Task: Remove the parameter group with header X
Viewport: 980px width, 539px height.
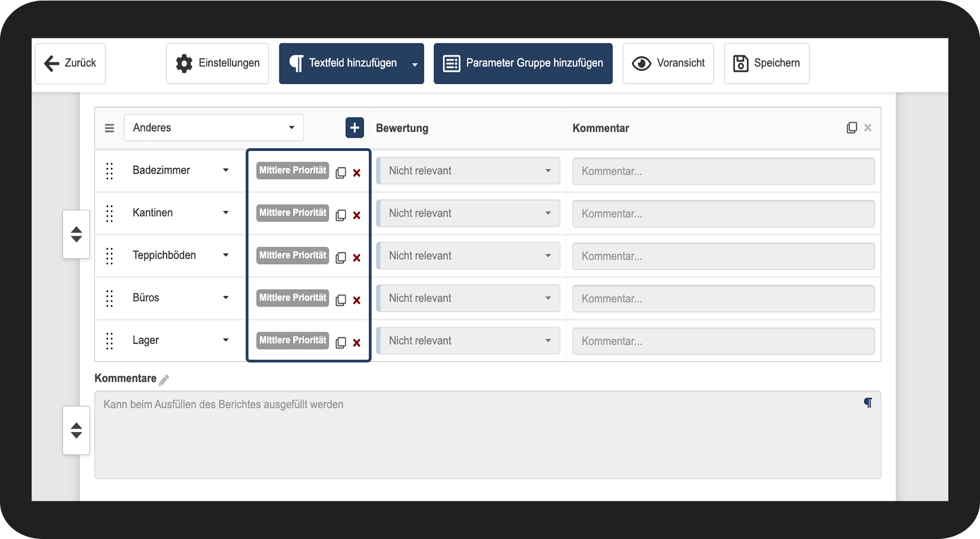Action: click(x=868, y=128)
